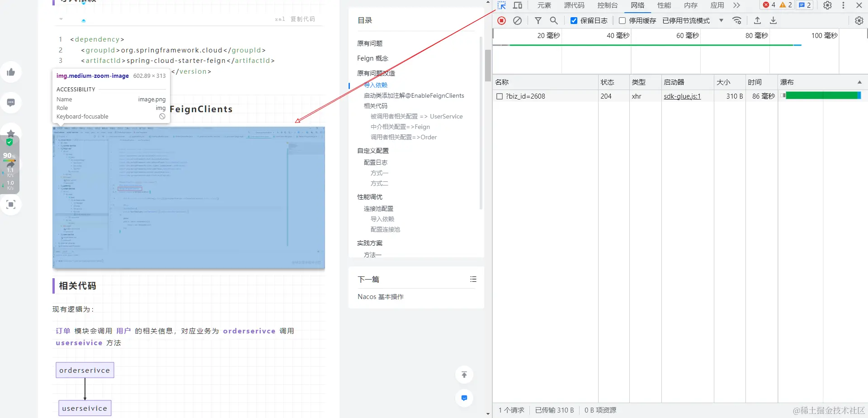
Task: Copy code via 复制代码 button
Action: 303,19
